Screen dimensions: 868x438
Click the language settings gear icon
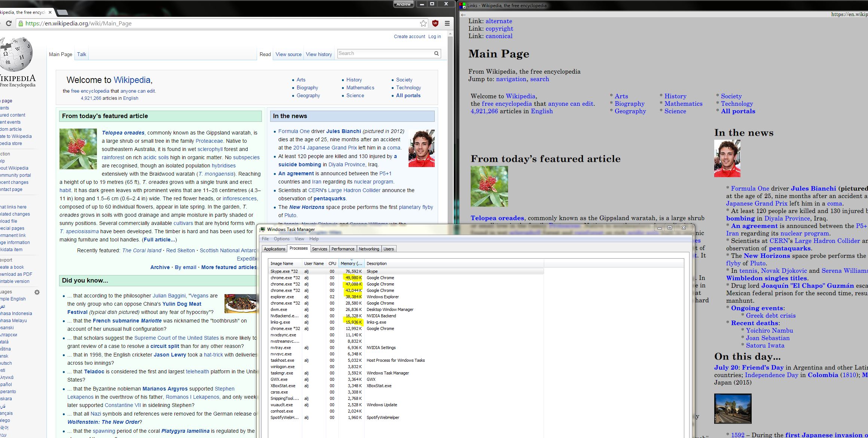pyautogui.click(x=37, y=292)
